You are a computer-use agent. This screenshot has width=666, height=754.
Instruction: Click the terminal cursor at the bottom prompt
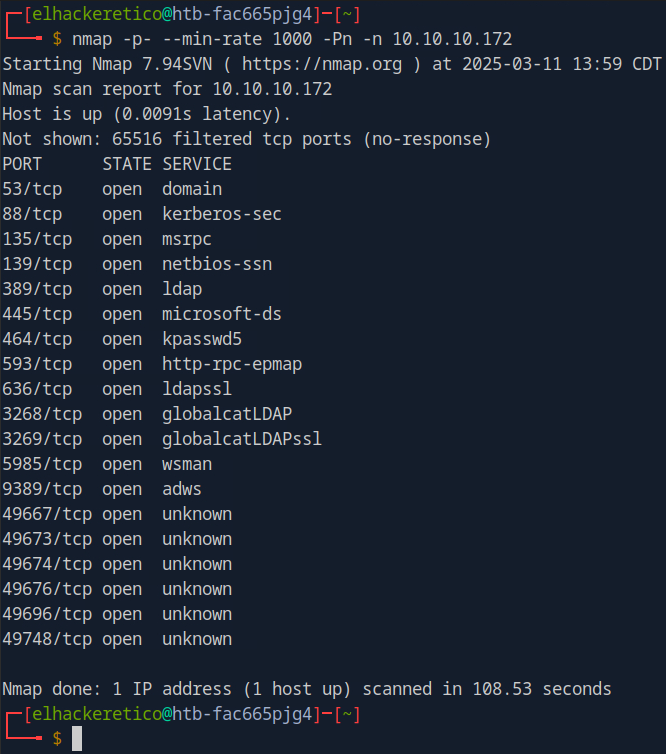point(77,739)
